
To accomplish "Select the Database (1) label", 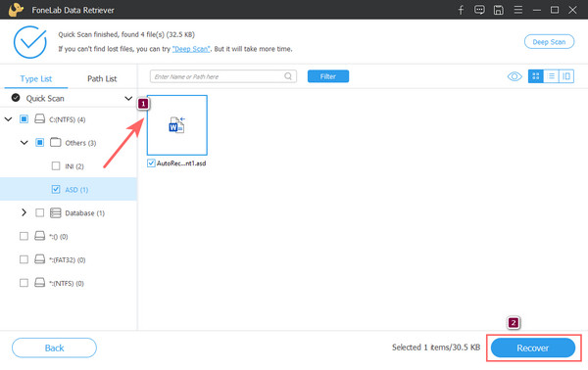I will 84,213.
